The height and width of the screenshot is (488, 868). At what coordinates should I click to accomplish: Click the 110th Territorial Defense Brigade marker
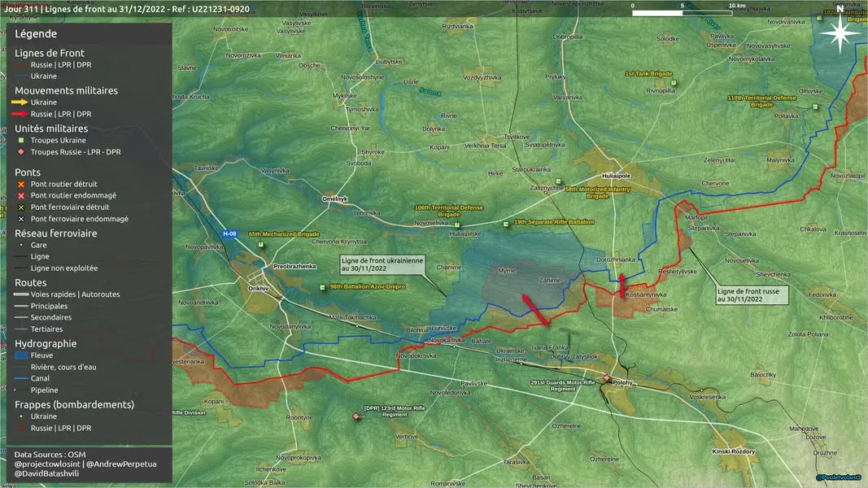pyautogui.click(x=815, y=107)
